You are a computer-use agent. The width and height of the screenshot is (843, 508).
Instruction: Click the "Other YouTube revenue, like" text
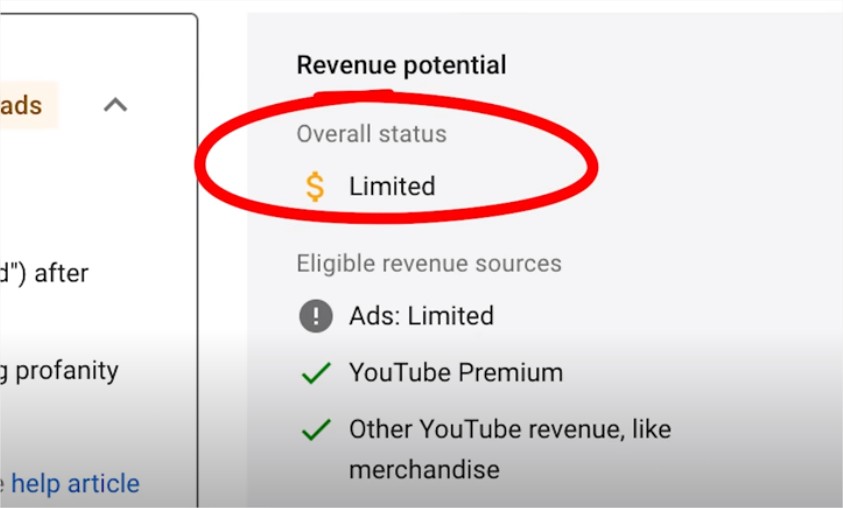click(509, 430)
